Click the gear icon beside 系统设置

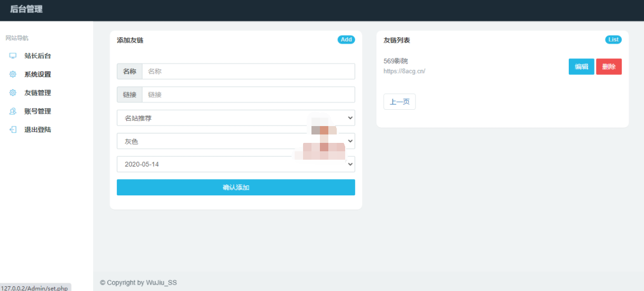pos(13,74)
